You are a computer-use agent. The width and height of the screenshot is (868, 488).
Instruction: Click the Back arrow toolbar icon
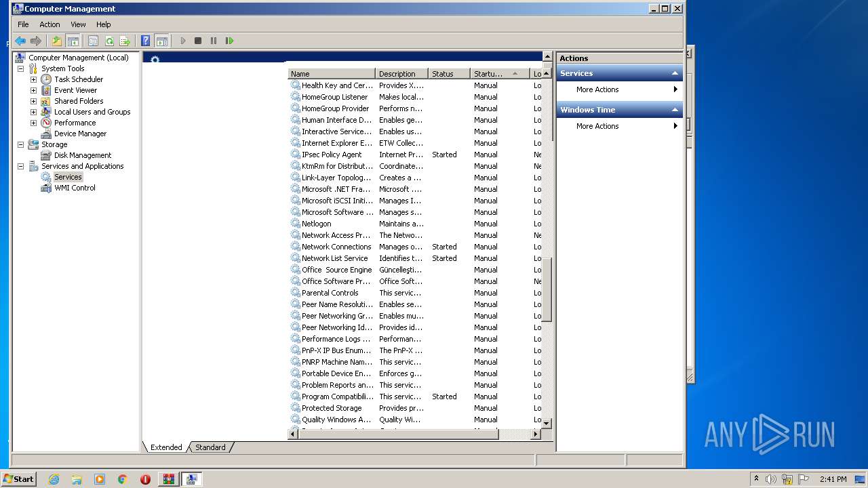[x=20, y=41]
